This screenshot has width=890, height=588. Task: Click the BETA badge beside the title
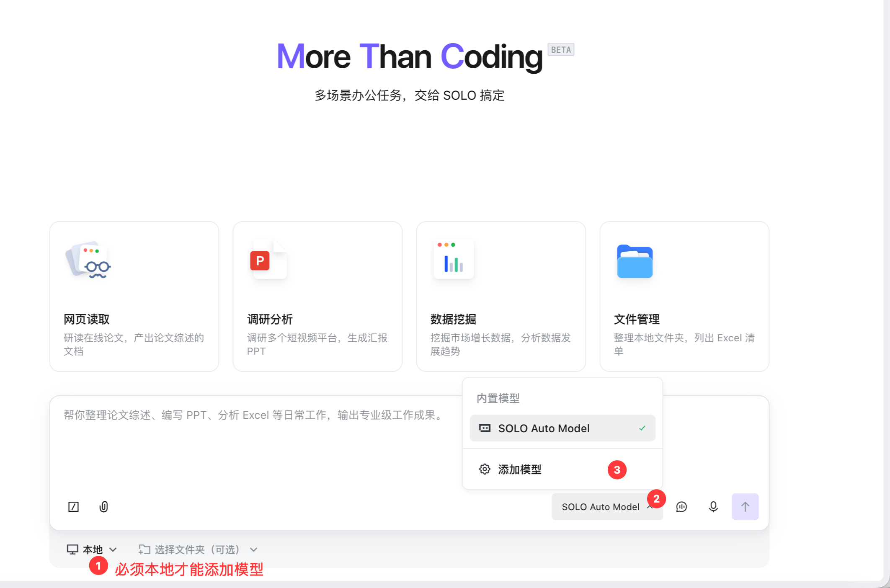(561, 50)
